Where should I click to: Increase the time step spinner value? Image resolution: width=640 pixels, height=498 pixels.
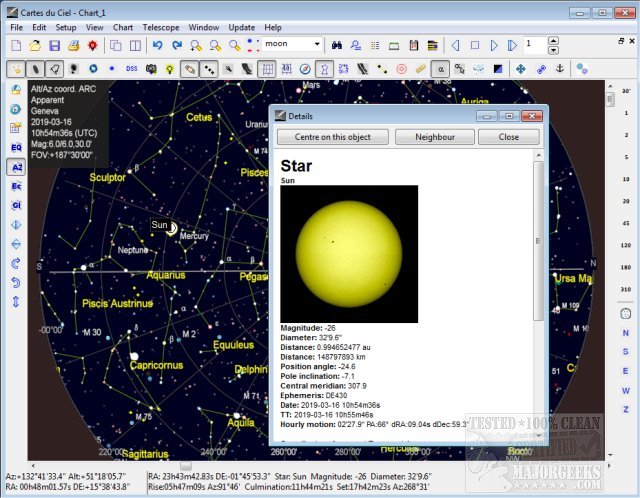[554, 41]
